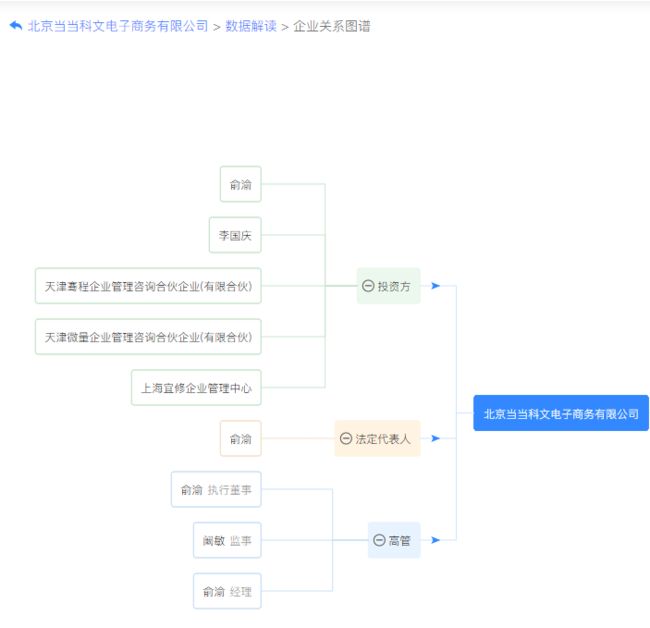The image size is (650, 628).
Task: Select the 阚敏 监事 node
Action: point(227,541)
